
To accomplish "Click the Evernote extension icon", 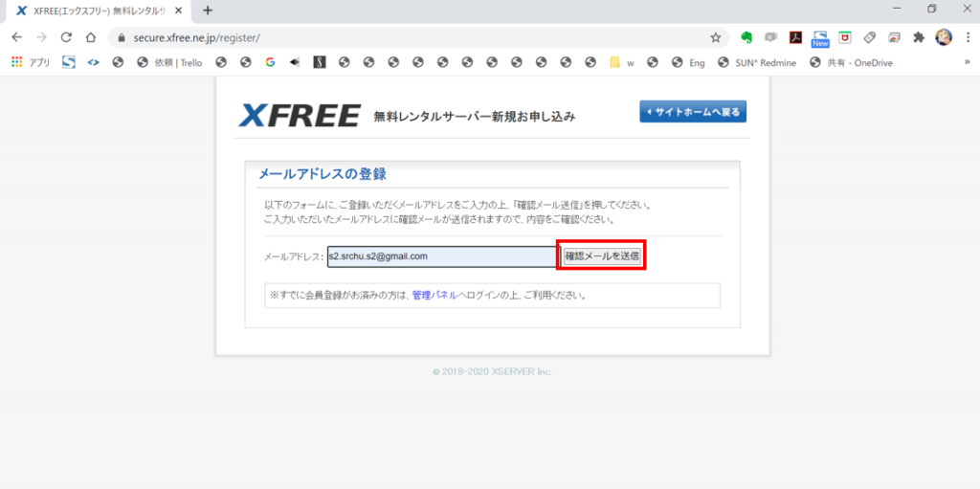I will (x=746, y=37).
